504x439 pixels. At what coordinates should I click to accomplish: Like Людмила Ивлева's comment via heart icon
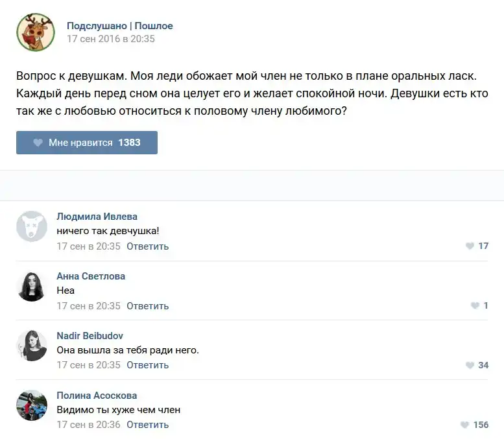click(x=470, y=246)
